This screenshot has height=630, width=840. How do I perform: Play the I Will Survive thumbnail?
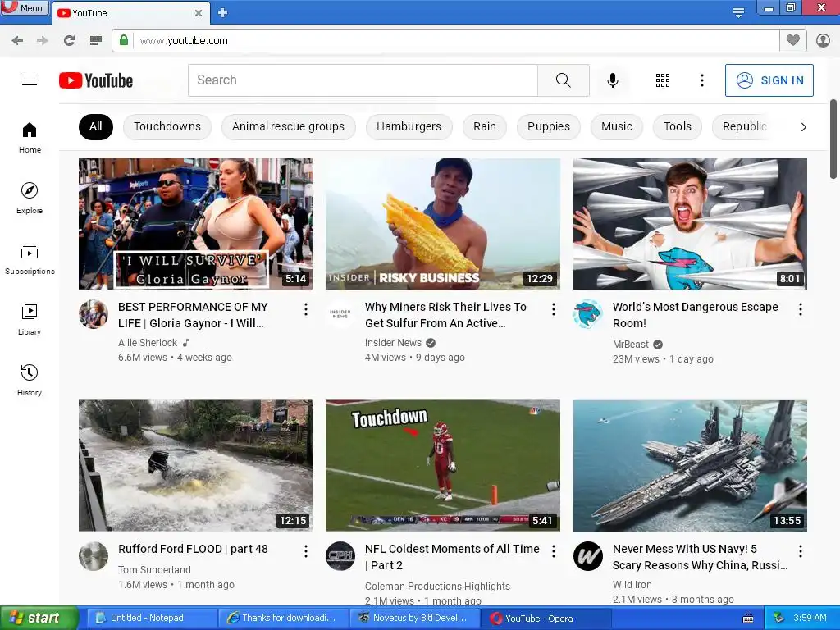click(195, 224)
